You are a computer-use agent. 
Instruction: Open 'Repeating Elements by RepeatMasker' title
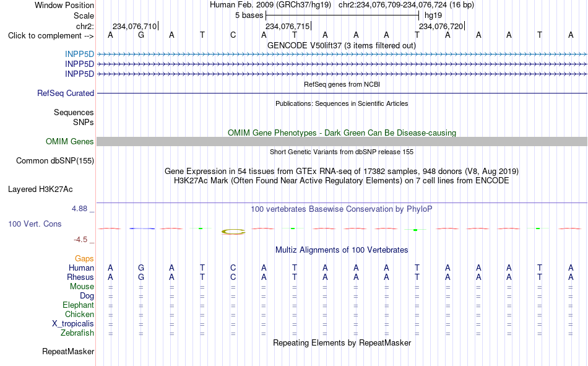[342, 342]
